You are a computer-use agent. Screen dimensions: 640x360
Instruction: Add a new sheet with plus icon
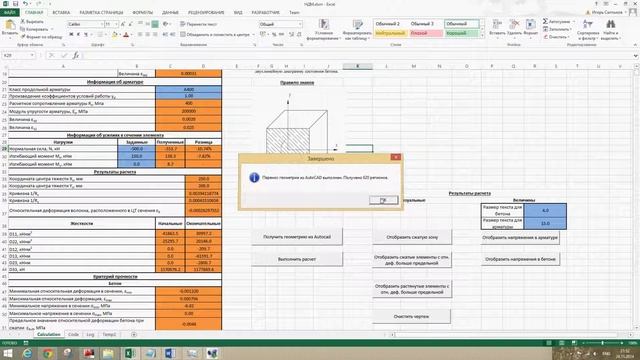134,334
